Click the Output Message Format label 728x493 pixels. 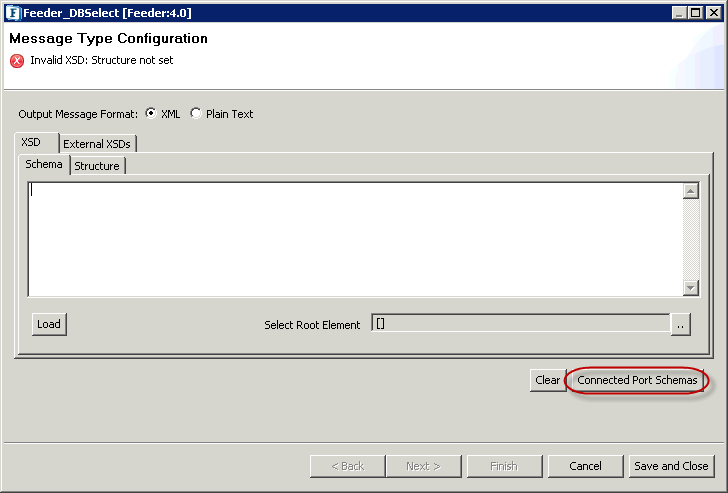pos(78,114)
